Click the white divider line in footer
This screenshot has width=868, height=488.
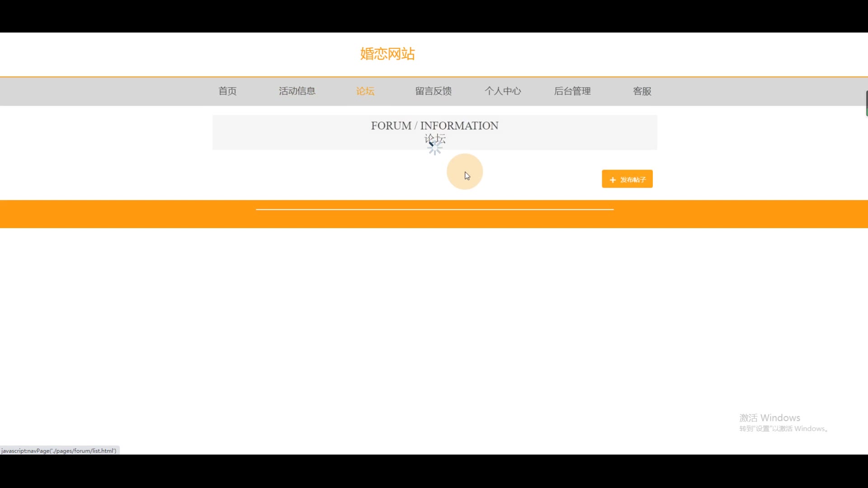434,209
